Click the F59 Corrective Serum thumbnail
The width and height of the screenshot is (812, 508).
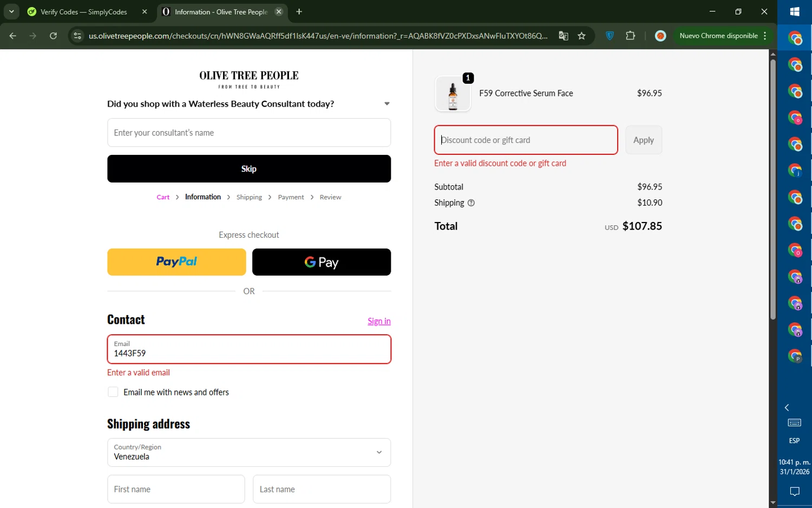tap(453, 94)
